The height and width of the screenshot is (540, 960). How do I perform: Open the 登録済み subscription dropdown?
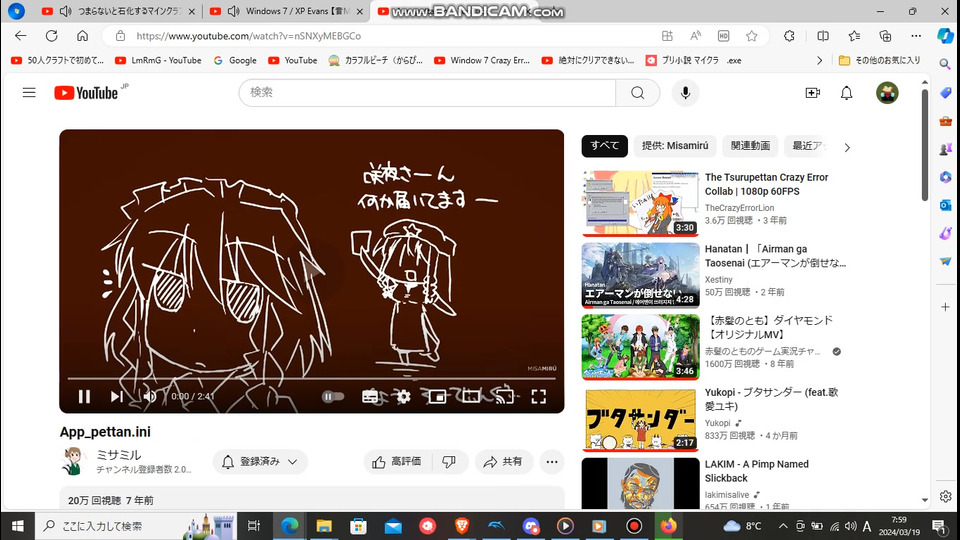point(260,462)
